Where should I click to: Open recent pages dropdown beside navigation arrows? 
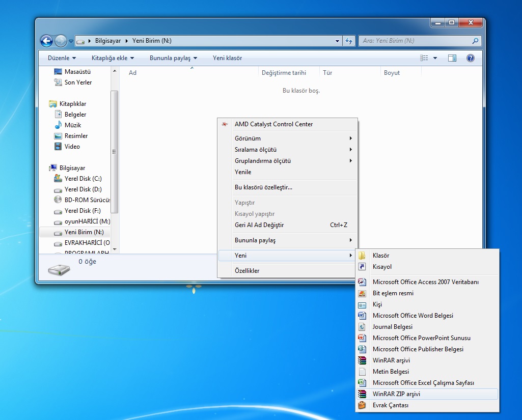pos(71,41)
